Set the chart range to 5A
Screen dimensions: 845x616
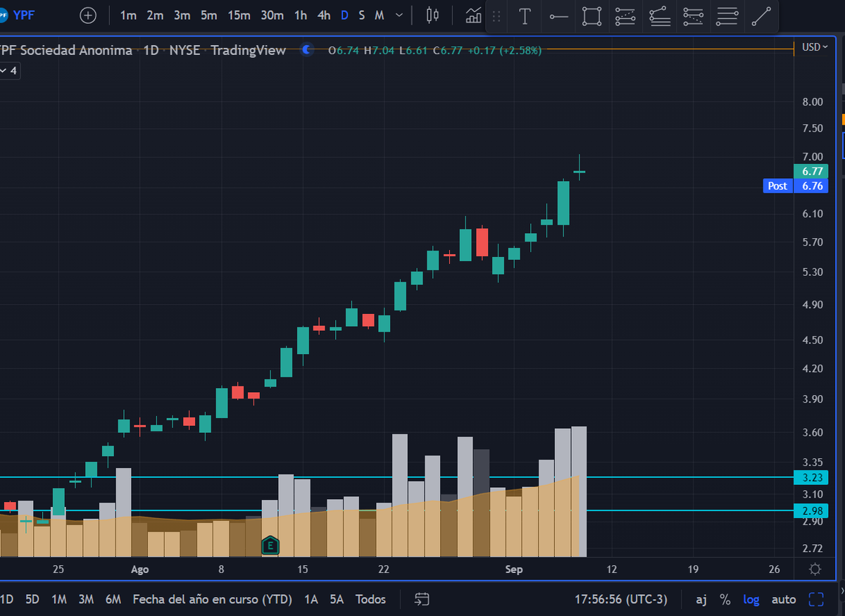click(337, 599)
